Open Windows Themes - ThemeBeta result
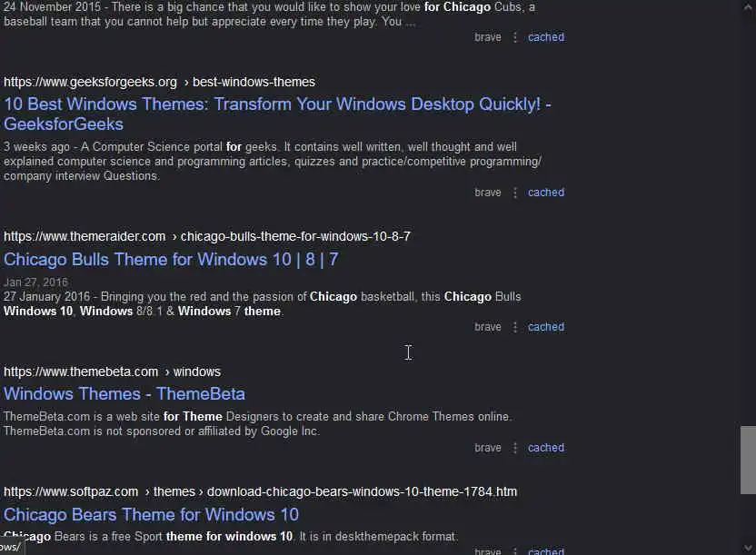The image size is (756, 555). tap(124, 394)
